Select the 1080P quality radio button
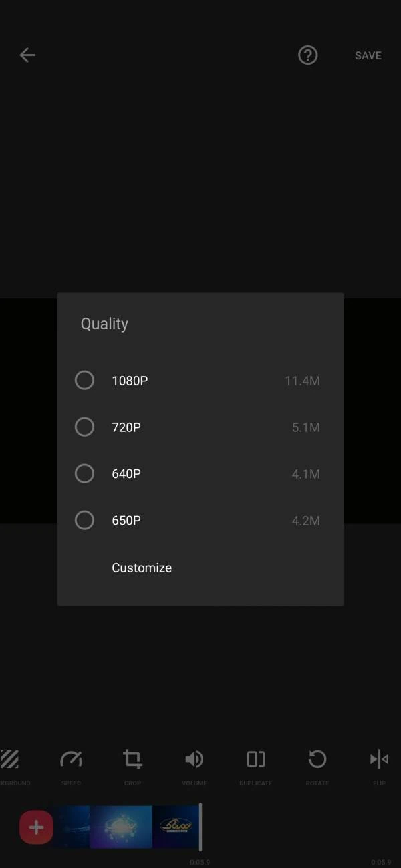The image size is (401, 868). pyautogui.click(x=84, y=380)
